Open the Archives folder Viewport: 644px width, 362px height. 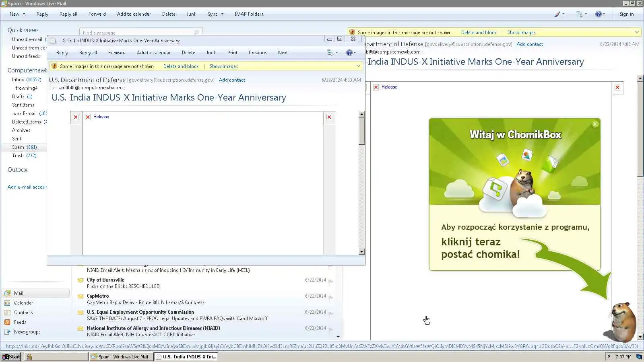(21, 130)
